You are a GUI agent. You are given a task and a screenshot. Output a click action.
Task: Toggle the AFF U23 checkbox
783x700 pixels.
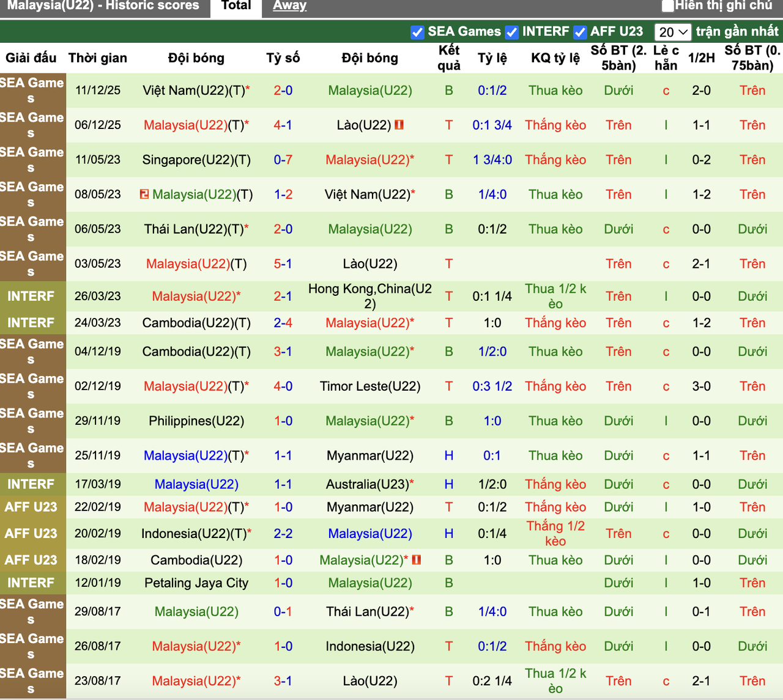tap(580, 32)
